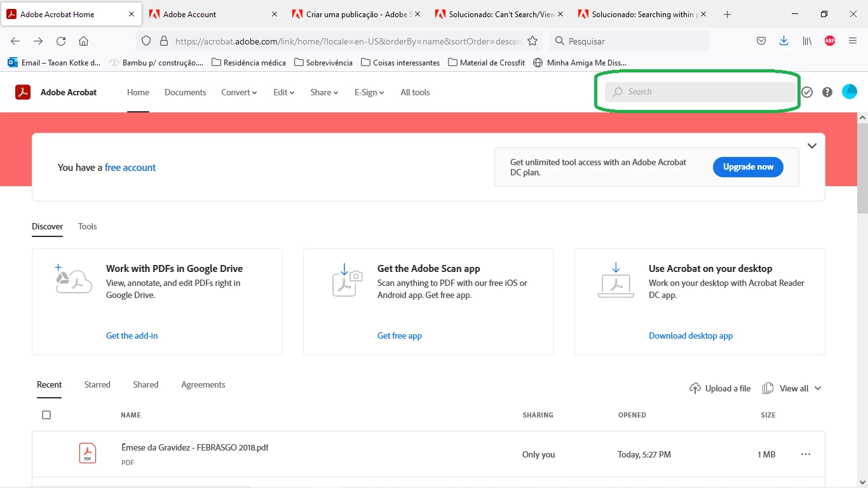Open the Email – Taoan Kotke bookmark

pyautogui.click(x=54, y=62)
